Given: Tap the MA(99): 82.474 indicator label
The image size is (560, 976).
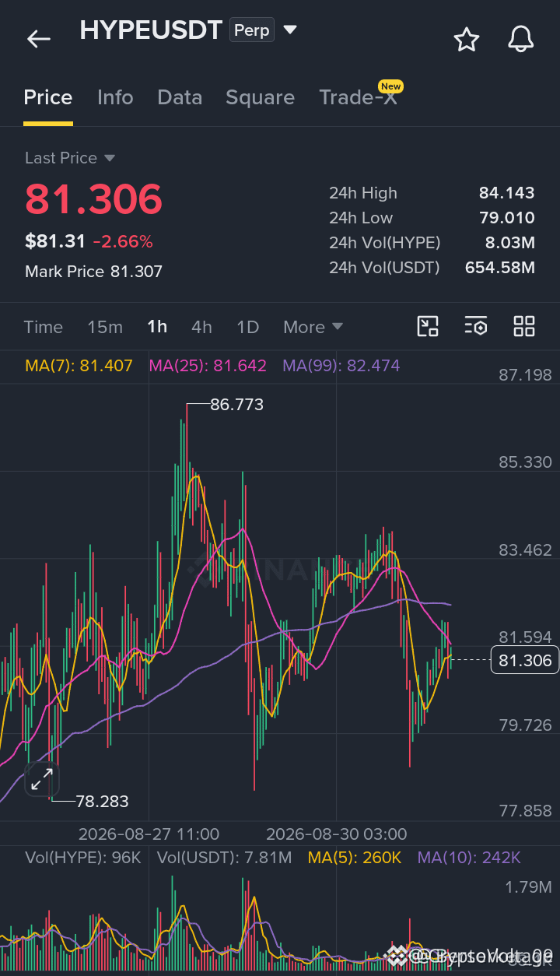Looking at the screenshot, I should click(x=341, y=366).
